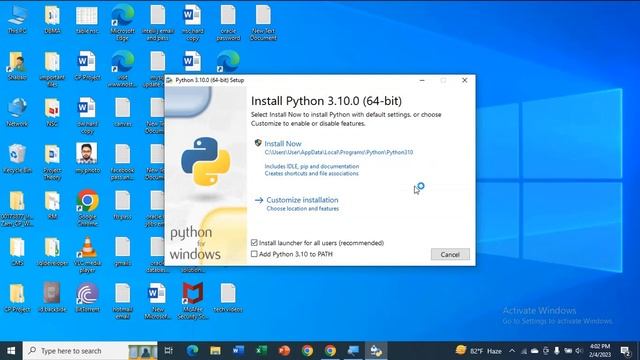Select facebook password file icon

coord(122,162)
